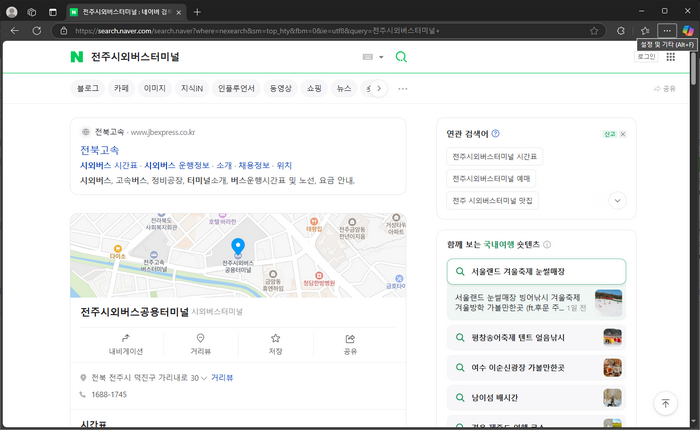This screenshot has width=700, height=430.
Task: Select 평창송어축제 텐트 얼음낚시 suggestion
Action: (x=536, y=338)
